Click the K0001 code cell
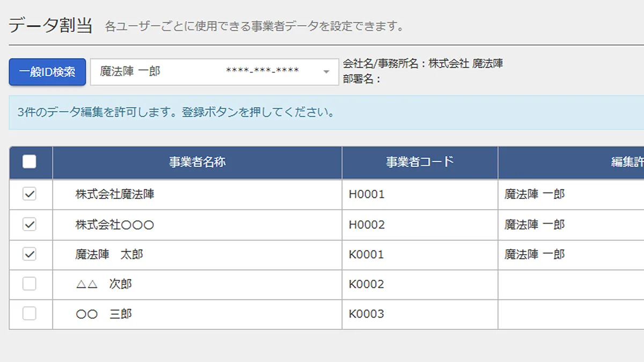Screen dimensions: 644x362 point(367,255)
